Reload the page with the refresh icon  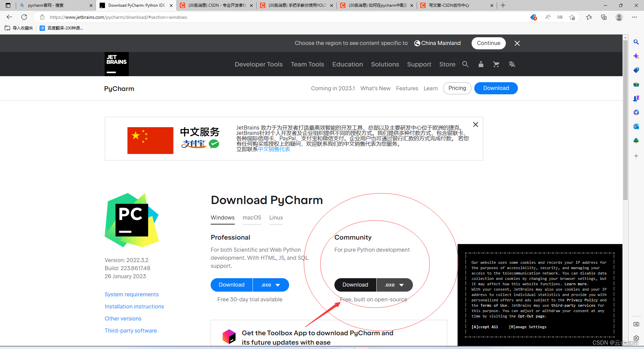(24, 17)
